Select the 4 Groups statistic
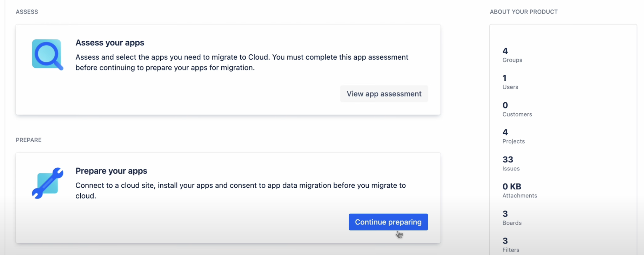This screenshot has height=255, width=644. click(x=512, y=55)
